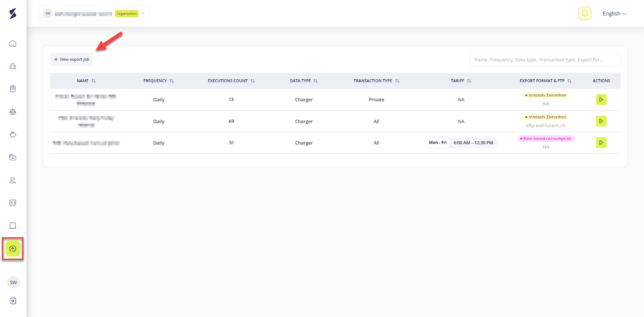Viewport: 644px width, 317px height.
Task: Click Innosolv Zeitreihen tag in 69-executions row
Action: [546, 117]
